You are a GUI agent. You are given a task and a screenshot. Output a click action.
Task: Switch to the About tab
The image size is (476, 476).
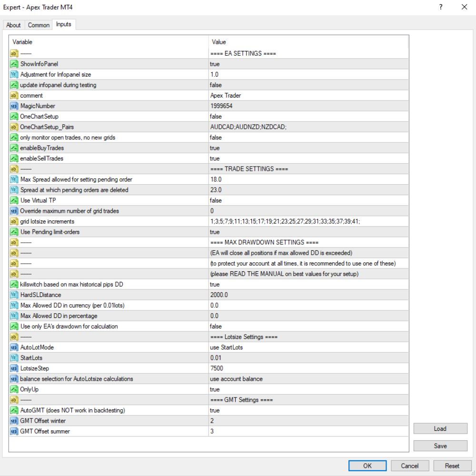pyautogui.click(x=13, y=25)
